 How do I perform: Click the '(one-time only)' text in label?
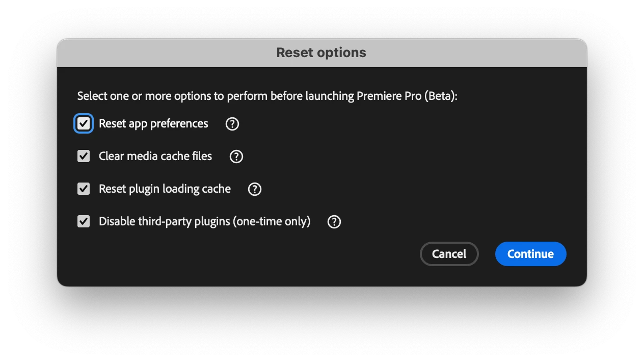(272, 222)
